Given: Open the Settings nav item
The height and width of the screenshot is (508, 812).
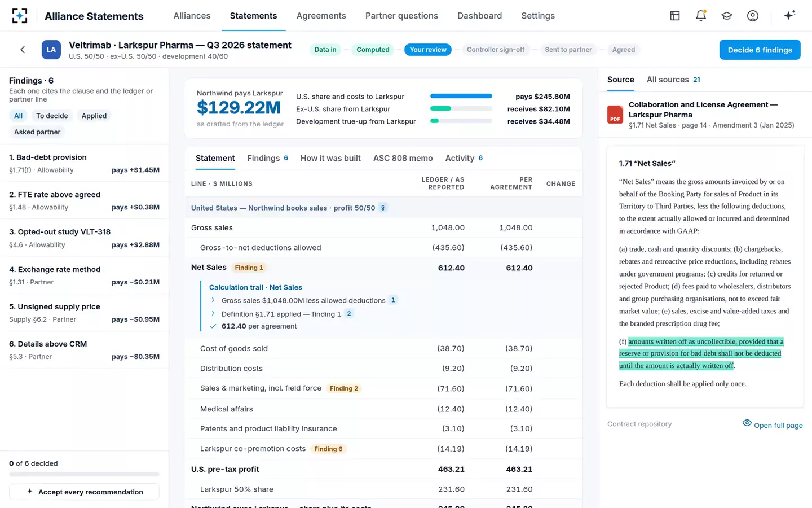Looking at the screenshot, I should 538,16.
